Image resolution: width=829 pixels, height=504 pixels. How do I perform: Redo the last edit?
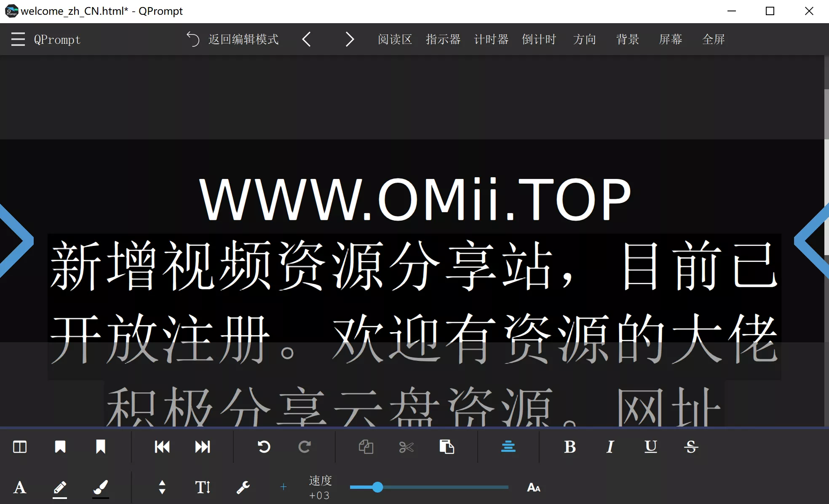305,447
